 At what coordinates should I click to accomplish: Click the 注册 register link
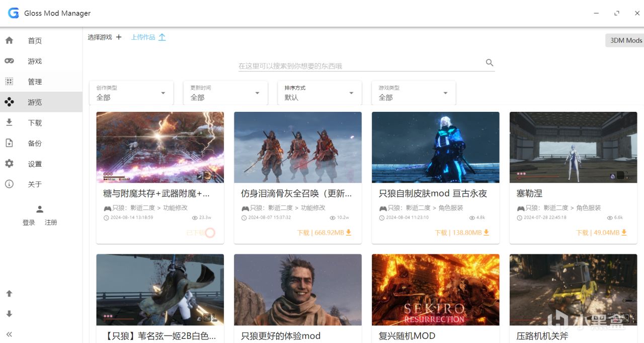(x=51, y=222)
